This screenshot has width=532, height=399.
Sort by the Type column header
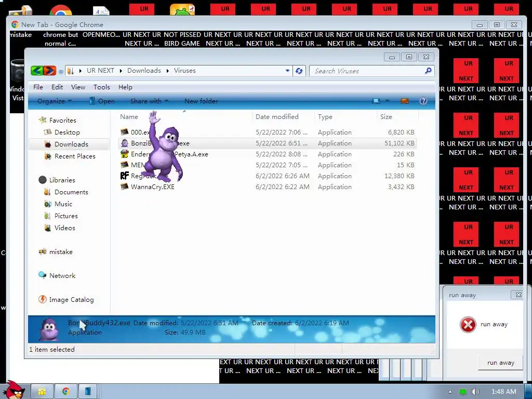(325, 117)
